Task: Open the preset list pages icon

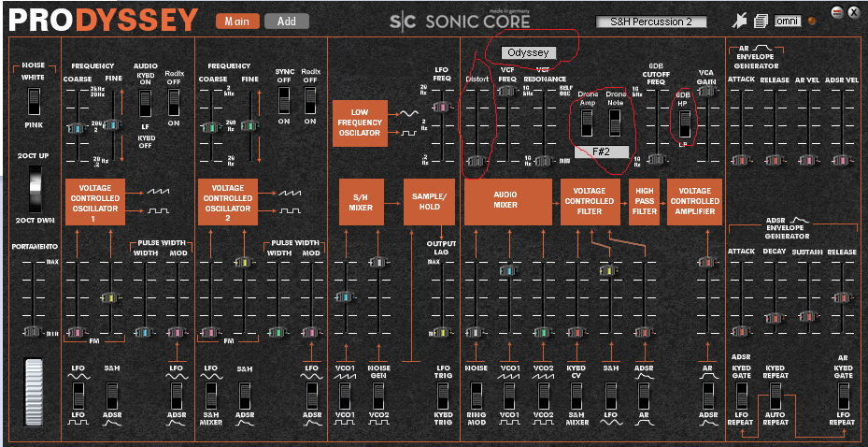Action: (x=761, y=21)
